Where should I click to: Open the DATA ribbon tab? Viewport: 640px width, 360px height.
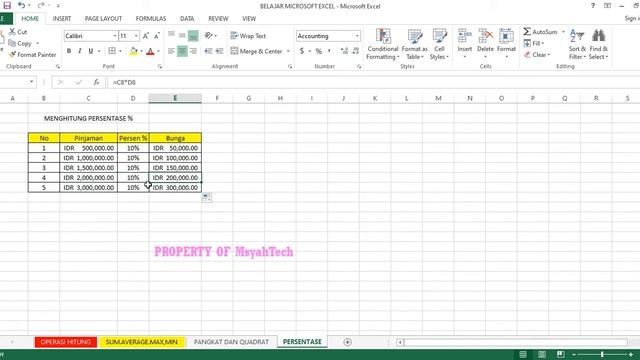coord(187,19)
